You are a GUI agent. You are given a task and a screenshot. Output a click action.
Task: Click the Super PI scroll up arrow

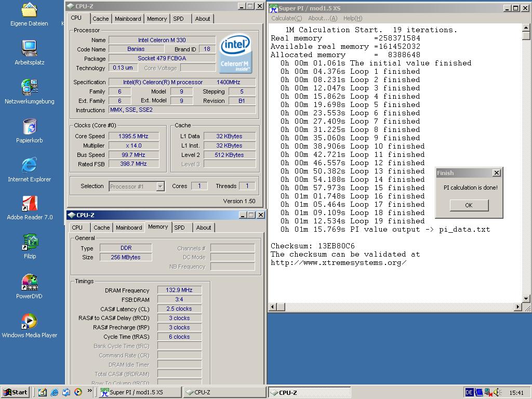click(x=526, y=28)
